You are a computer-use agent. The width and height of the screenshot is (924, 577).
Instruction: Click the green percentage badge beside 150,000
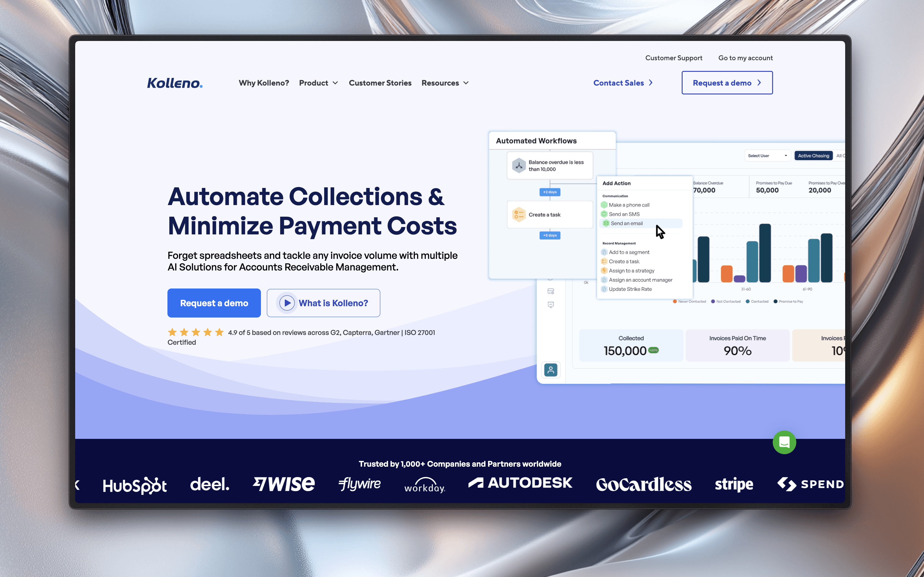pyautogui.click(x=654, y=350)
